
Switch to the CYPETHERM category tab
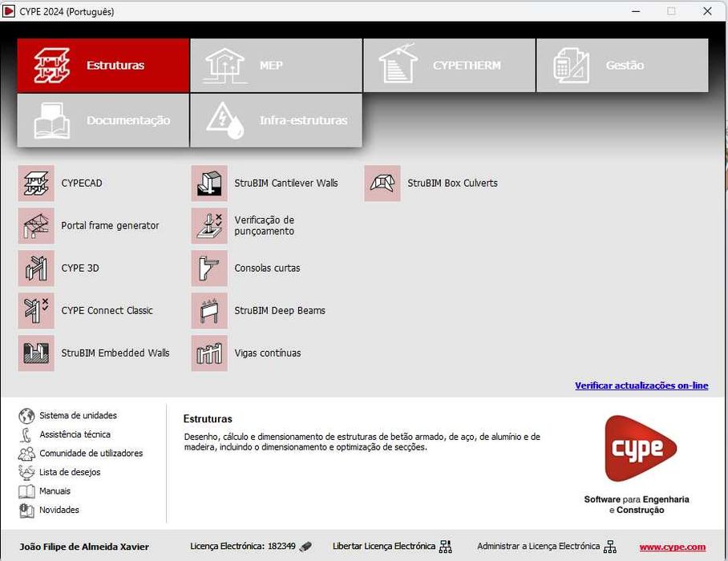(449, 66)
